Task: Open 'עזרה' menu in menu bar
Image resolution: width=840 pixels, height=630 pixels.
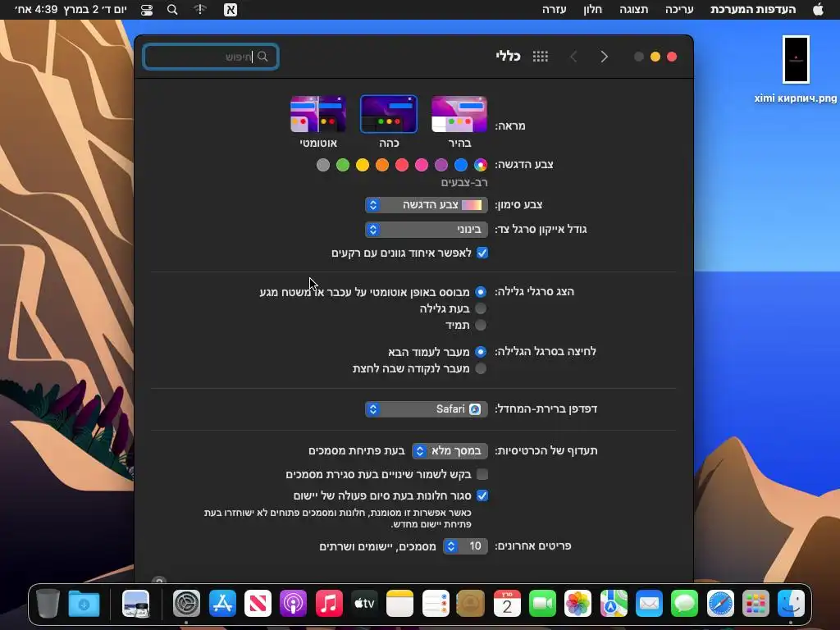Action: tap(554, 10)
